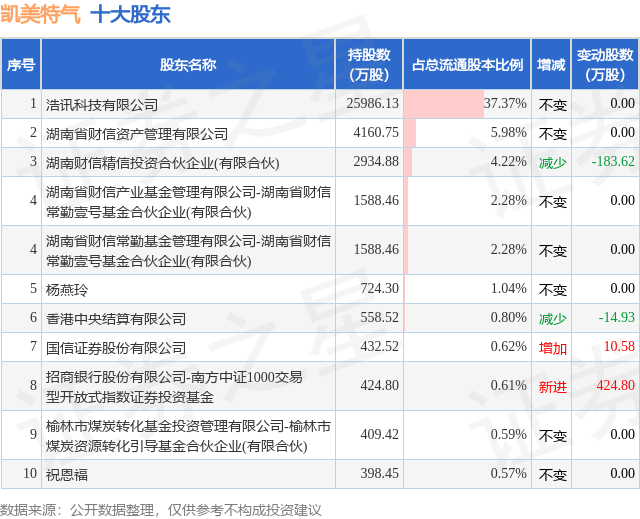This screenshot has width=640, height=519.
Task: Click holding value 409.42
Action: 379,434
